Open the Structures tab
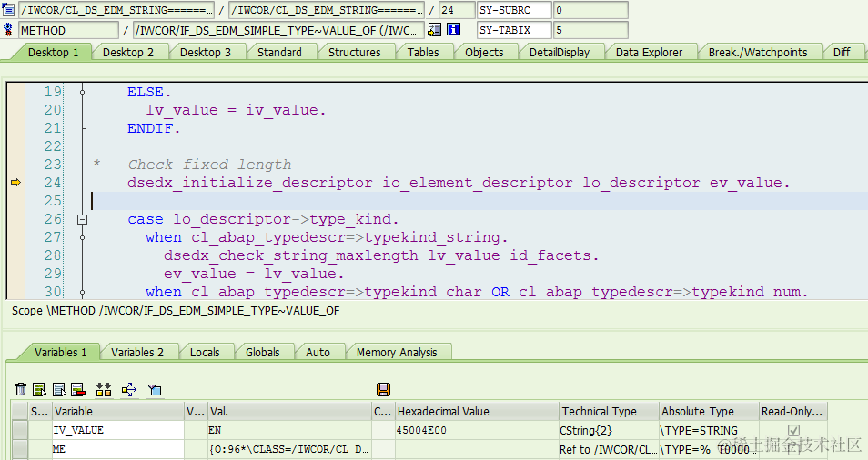 354,53
